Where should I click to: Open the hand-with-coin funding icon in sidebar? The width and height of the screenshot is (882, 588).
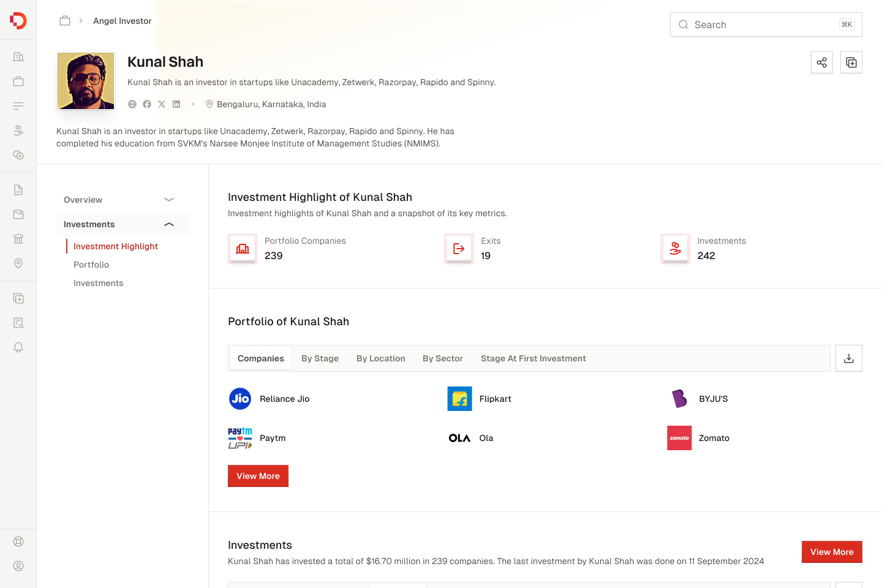18,130
